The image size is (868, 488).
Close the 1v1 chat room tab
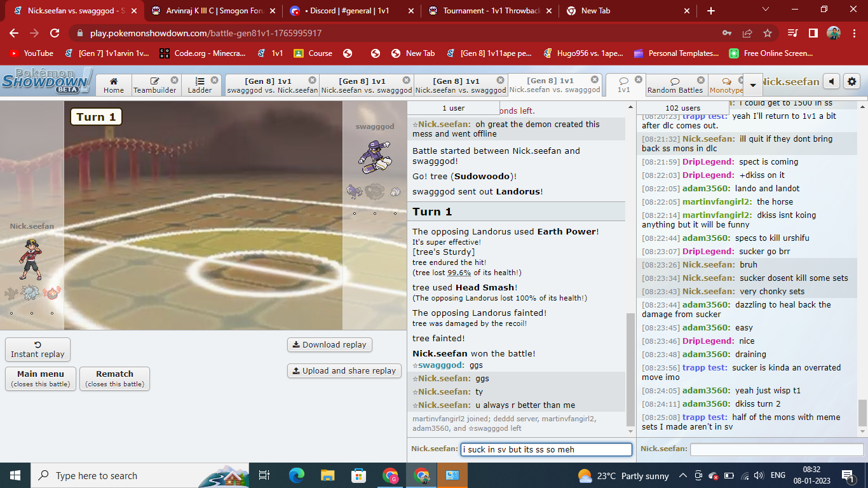tap(639, 80)
